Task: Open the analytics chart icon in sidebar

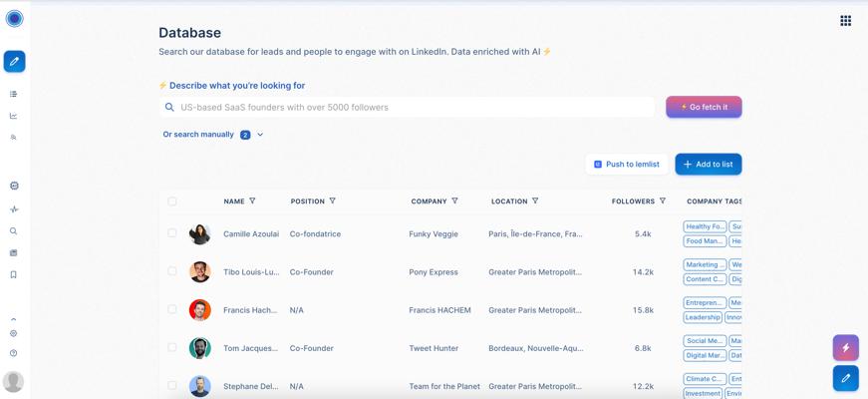Action: point(14,116)
